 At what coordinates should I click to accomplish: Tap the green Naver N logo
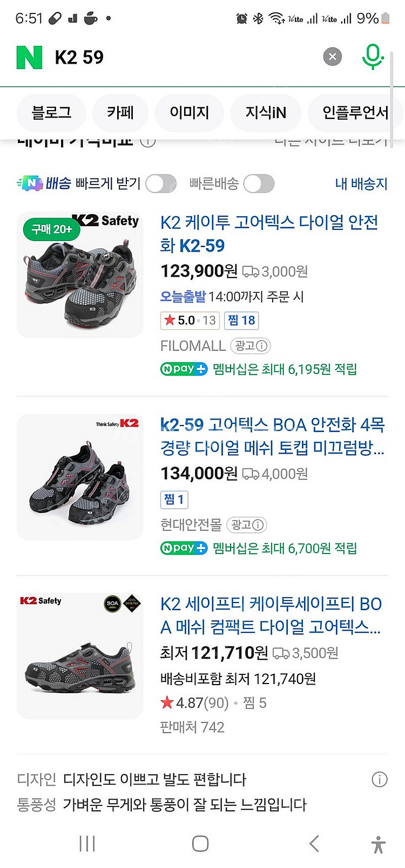click(30, 57)
